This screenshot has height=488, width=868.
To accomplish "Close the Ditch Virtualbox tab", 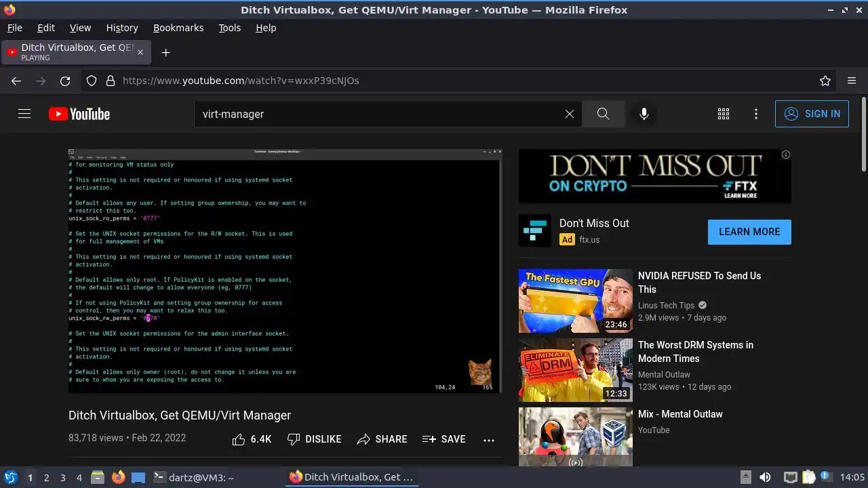I will tap(140, 52).
